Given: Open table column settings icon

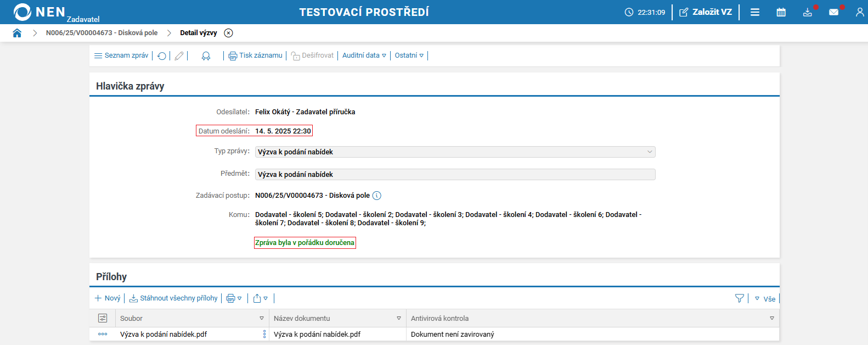Looking at the screenshot, I should click(103, 318).
